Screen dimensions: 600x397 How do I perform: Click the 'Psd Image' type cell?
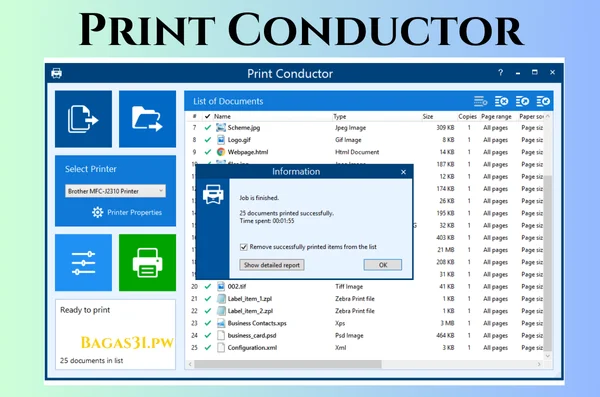tap(349, 335)
